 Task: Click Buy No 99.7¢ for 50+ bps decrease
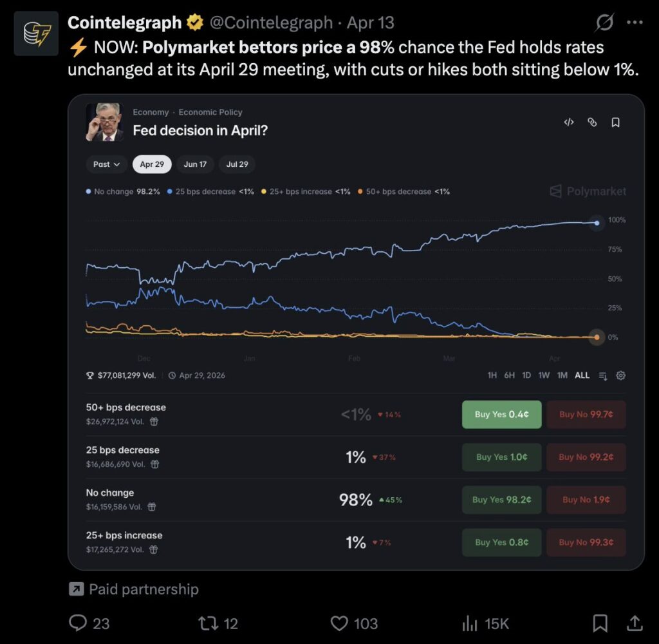tap(586, 414)
